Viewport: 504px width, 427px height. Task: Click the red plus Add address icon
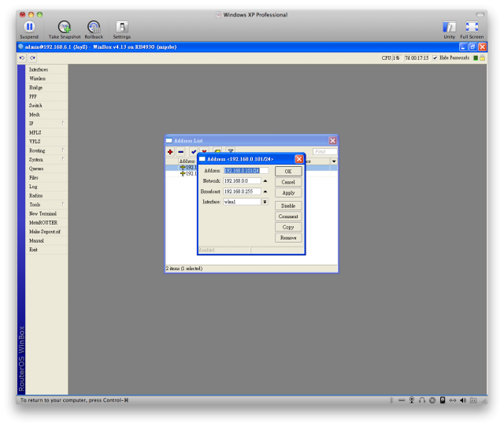[x=170, y=152]
